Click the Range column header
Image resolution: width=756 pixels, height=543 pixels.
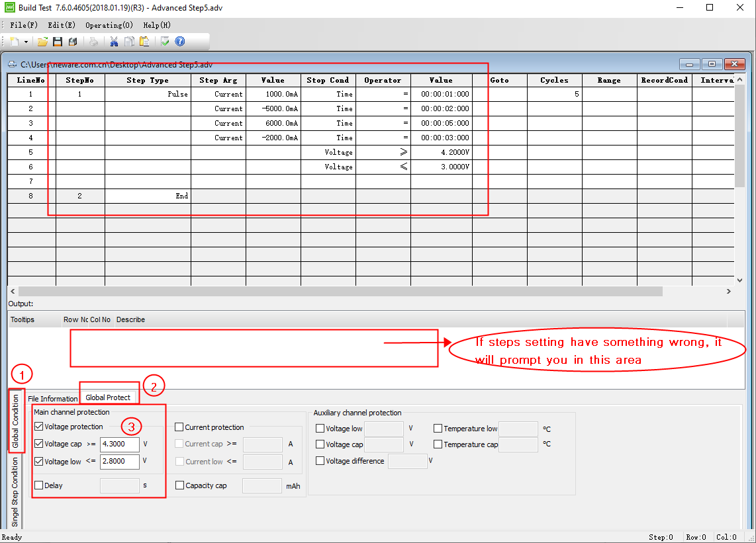610,81
